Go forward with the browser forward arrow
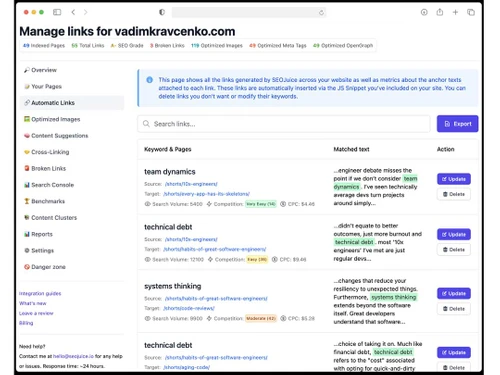This screenshot has width=500, height=375. pos(86,12)
